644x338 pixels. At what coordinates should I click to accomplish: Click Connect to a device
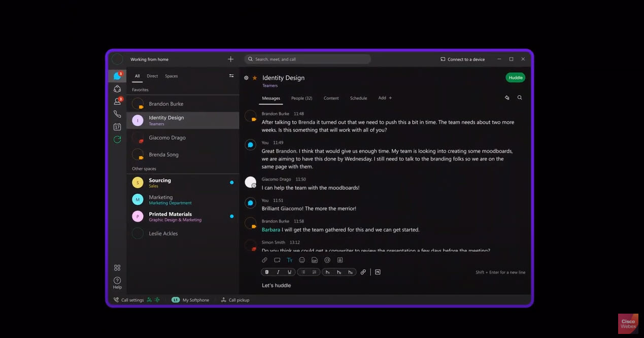pos(462,59)
